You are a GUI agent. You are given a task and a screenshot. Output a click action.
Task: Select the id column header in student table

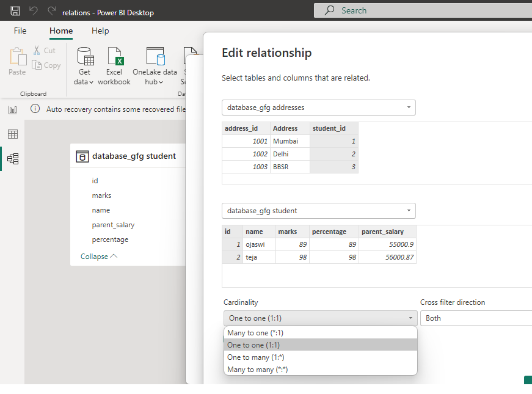click(x=233, y=232)
